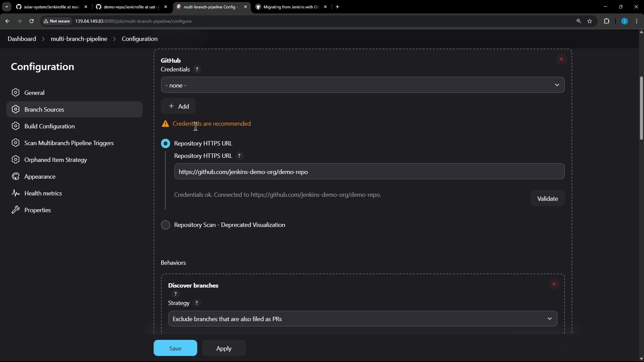644x362 pixels.
Task: Open Properties section in sidebar
Action: tap(74, 210)
